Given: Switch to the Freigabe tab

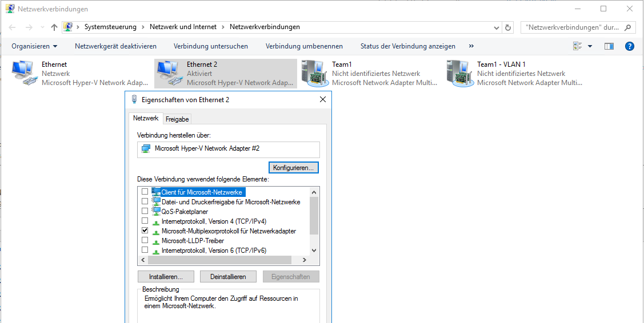Looking at the screenshot, I should 177,119.
